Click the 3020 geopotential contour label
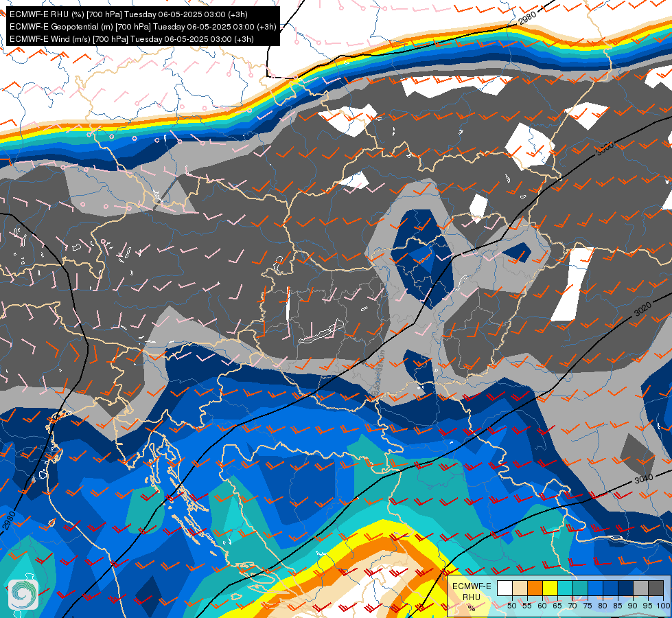 click(x=642, y=309)
